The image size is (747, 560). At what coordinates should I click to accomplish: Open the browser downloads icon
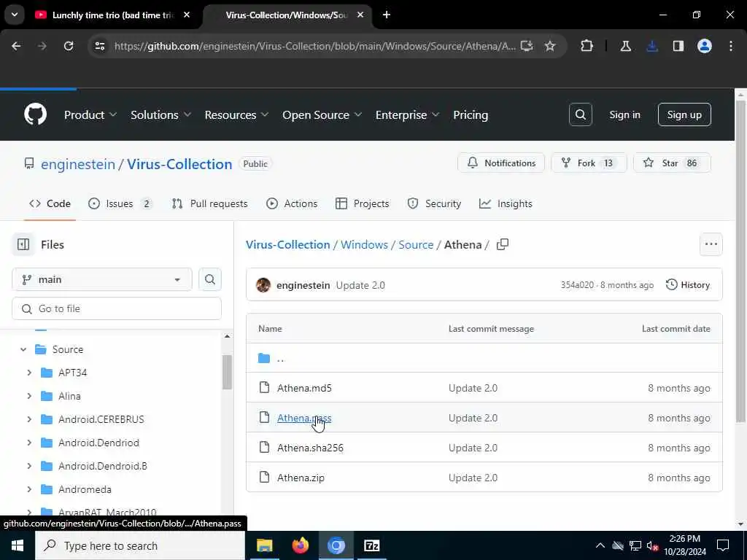coord(652,46)
